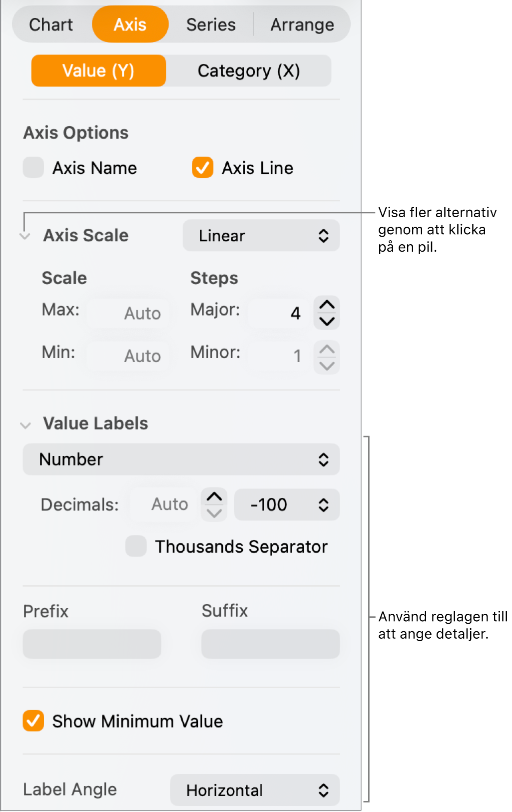
Task: Collapse the Axis Scale section
Action: tap(25, 236)
